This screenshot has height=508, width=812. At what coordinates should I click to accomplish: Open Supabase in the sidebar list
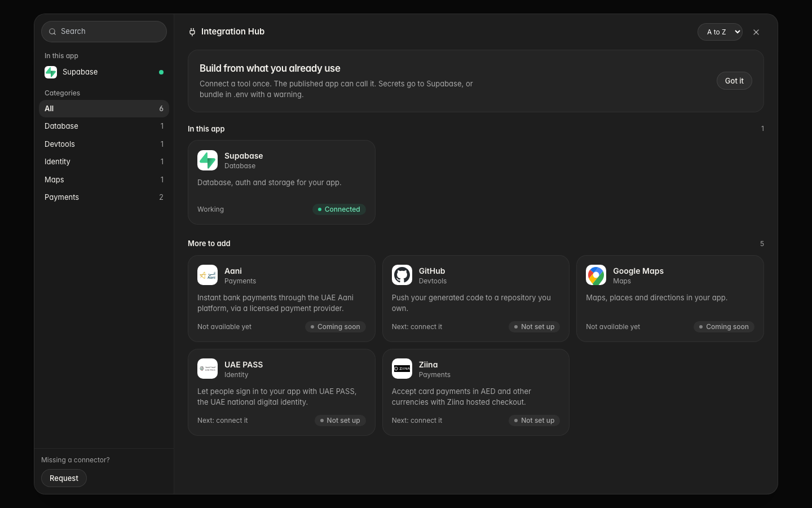point(104,72)
